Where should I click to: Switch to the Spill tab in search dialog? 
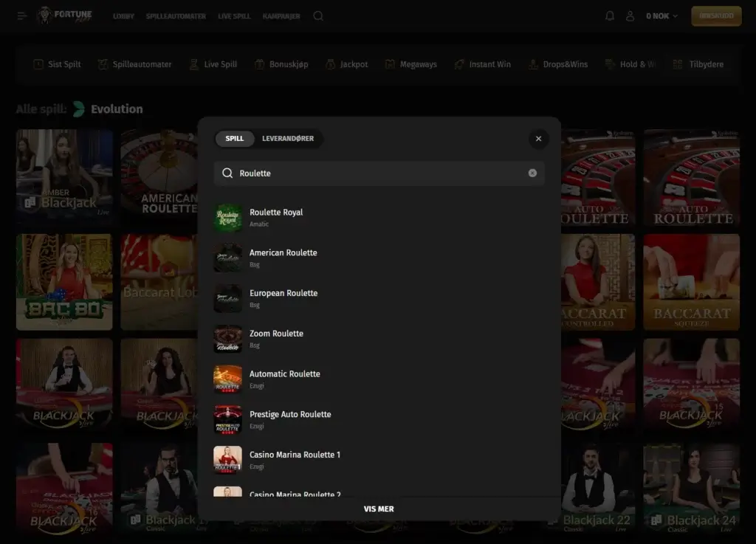[234, 139]
